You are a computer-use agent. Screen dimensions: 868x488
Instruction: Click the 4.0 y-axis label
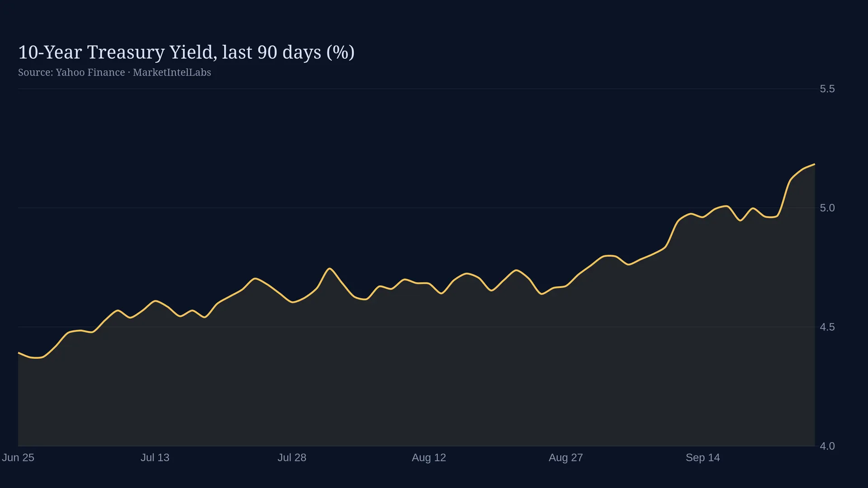pos(827,446)
